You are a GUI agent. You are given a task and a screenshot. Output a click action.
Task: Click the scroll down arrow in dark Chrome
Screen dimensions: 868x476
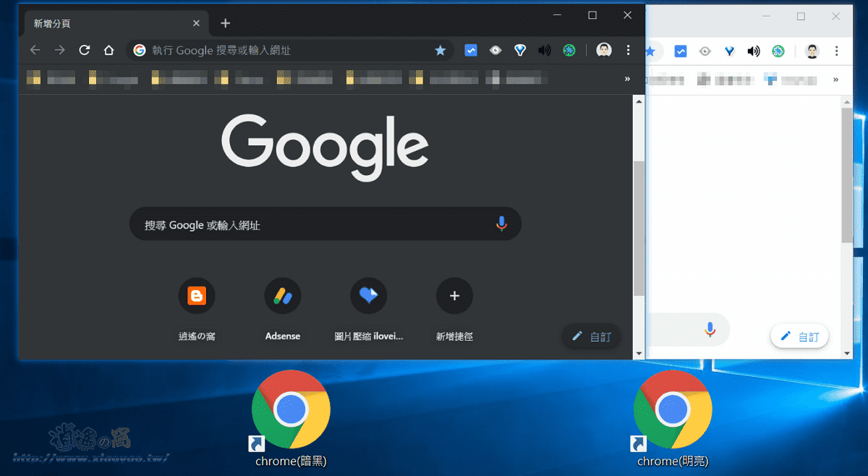pos(639,353)
